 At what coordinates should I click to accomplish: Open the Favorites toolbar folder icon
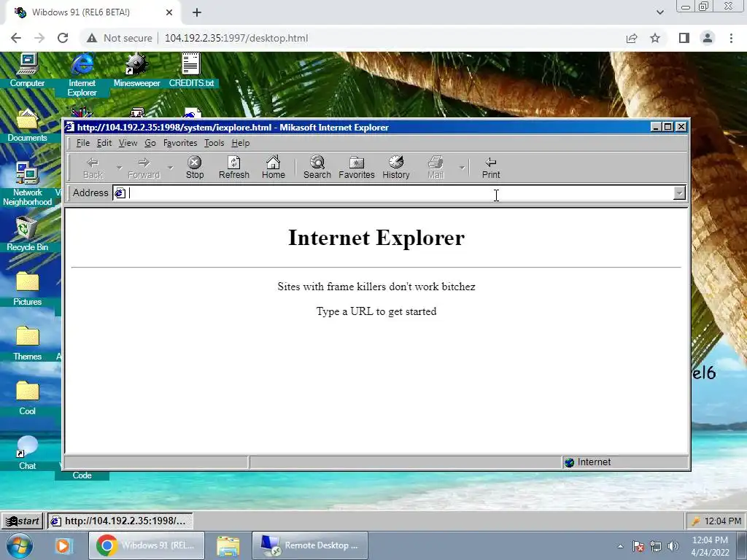point(356,168)
